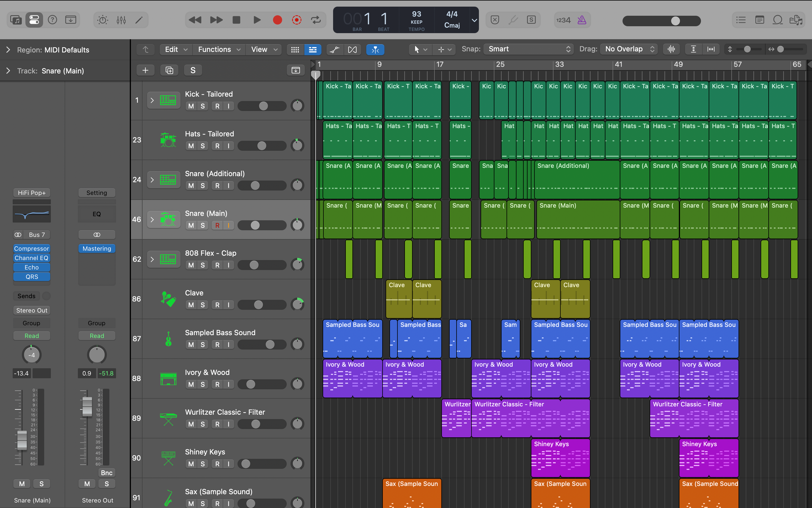
Task: Open the Smart Controls dial icon
Action: (102, 20)
